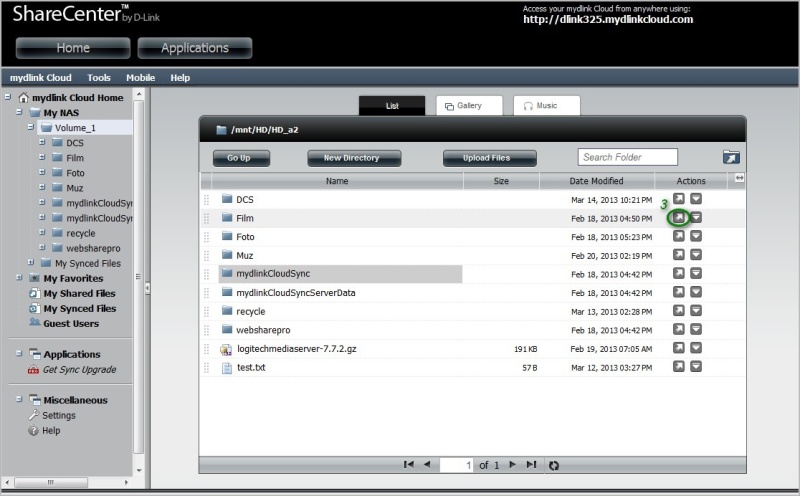Click the Settings wrench icon
800x496 pixels.
tap(34, 415)
